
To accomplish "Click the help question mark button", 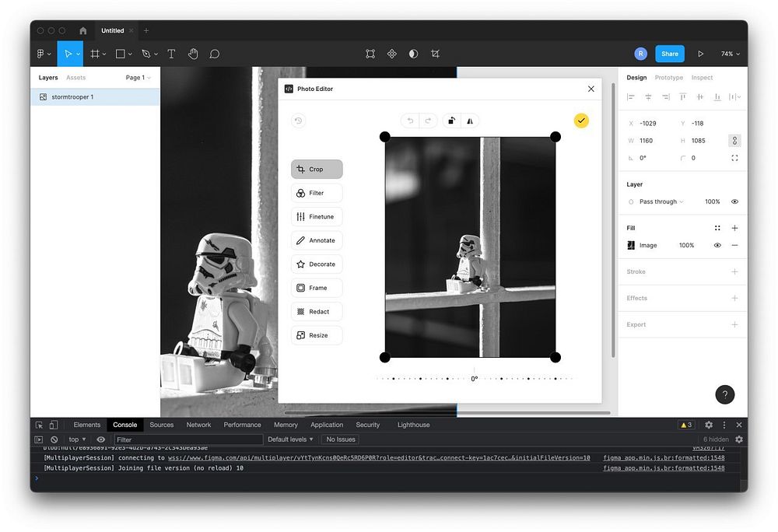I will click(725, 394).
